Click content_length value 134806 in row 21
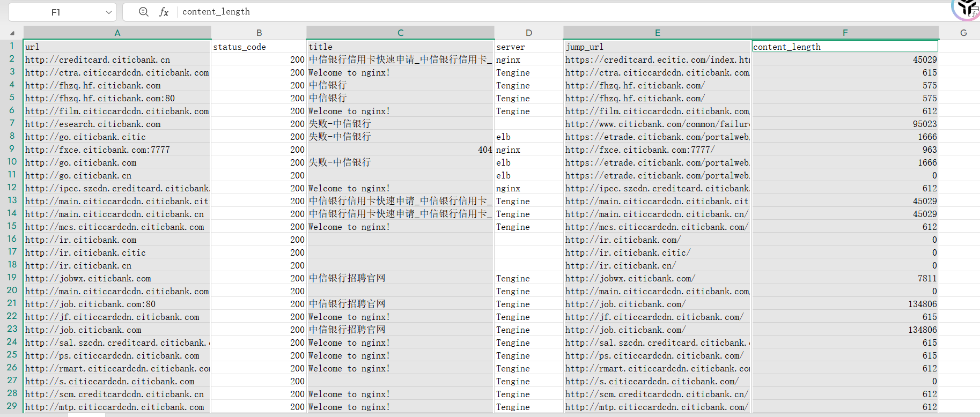This screenshot has height=417, width=980. 845,304
